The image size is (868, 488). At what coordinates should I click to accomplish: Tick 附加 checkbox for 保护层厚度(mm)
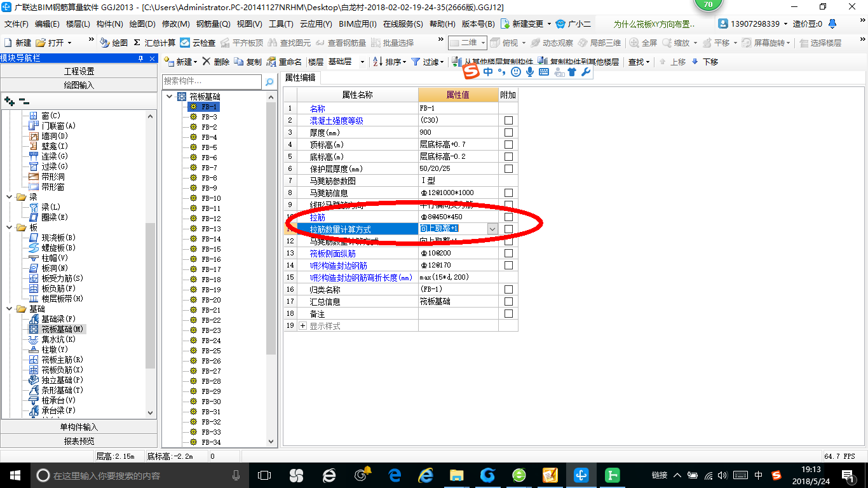[508, 169]
